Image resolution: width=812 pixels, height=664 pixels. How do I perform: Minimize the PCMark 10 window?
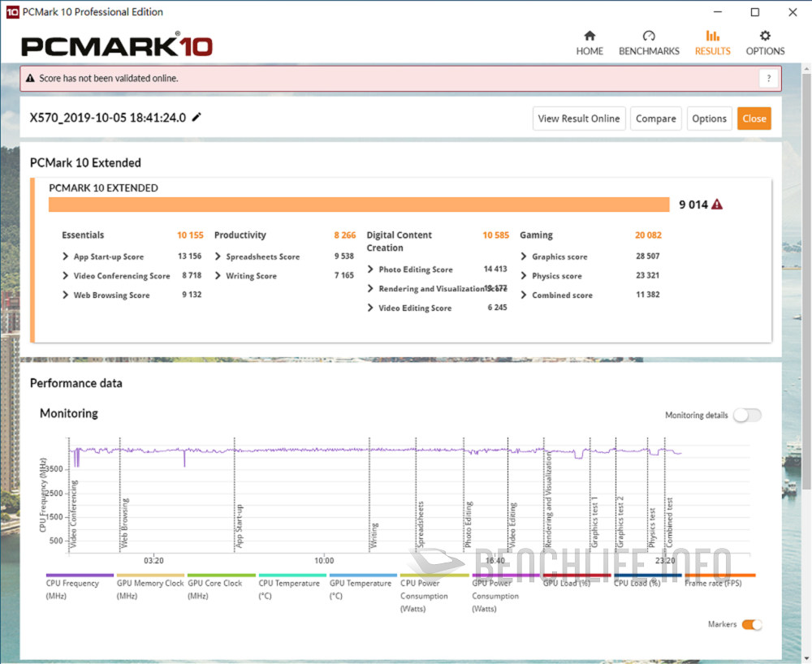[x=717, y=12]
